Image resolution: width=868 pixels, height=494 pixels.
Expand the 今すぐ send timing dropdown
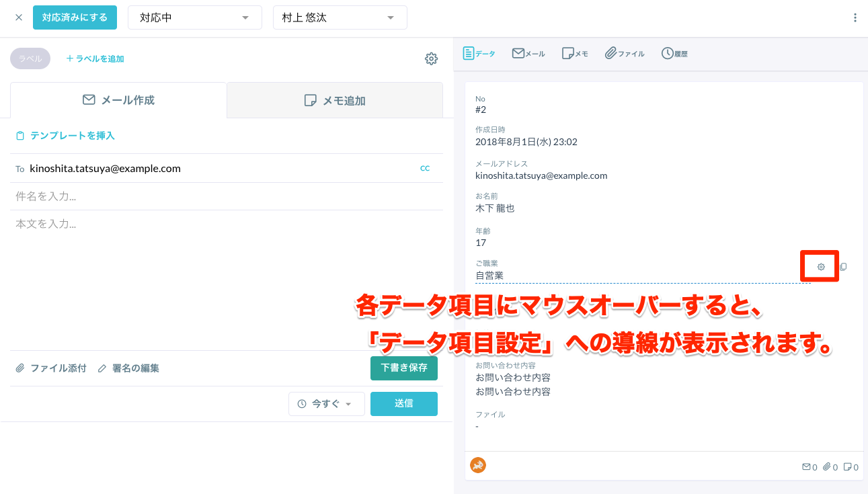[x=326, y=404]
